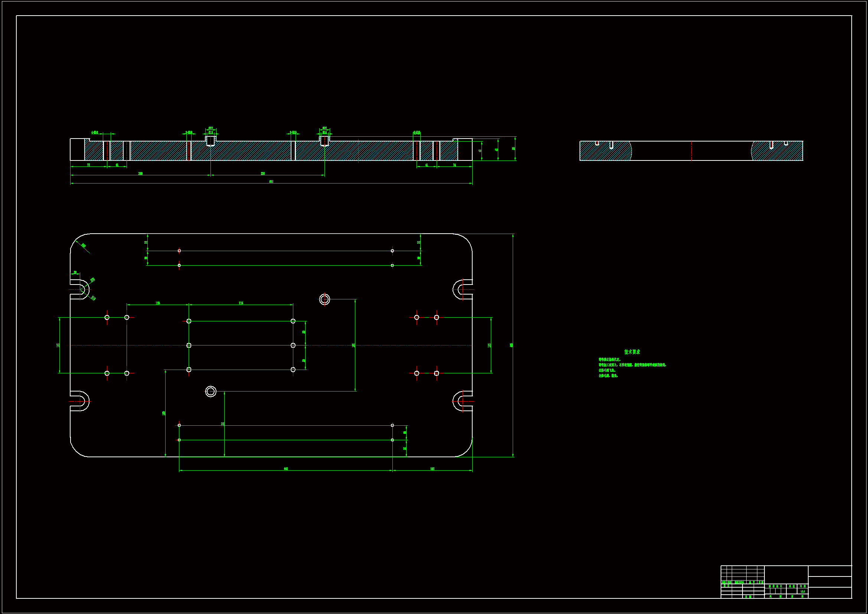Select the R50 corner radius label
The width and height of the screenshot is (868, 614).
coord(84,246)
